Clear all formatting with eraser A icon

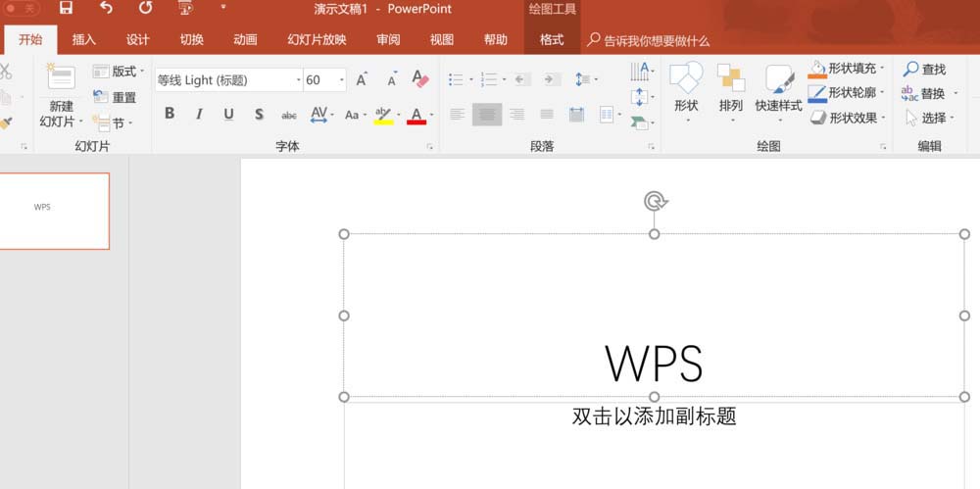point(420,79)
